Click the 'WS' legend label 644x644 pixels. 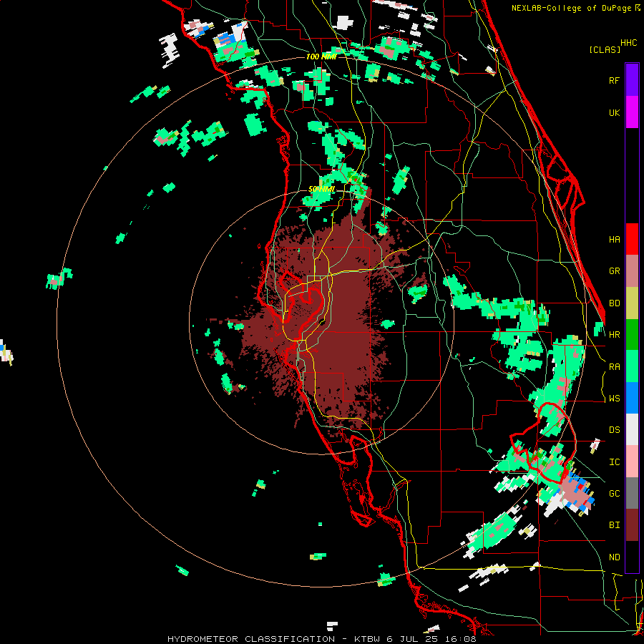coord(614,399)
